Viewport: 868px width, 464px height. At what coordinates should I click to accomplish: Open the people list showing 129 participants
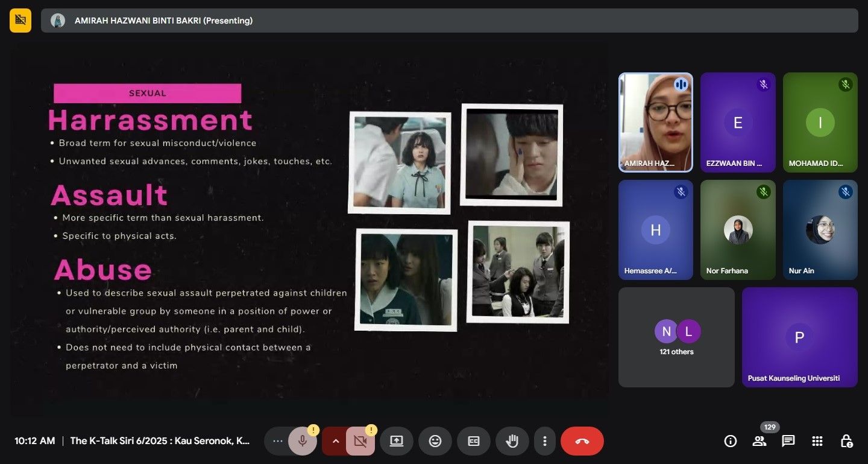(759, 441)
